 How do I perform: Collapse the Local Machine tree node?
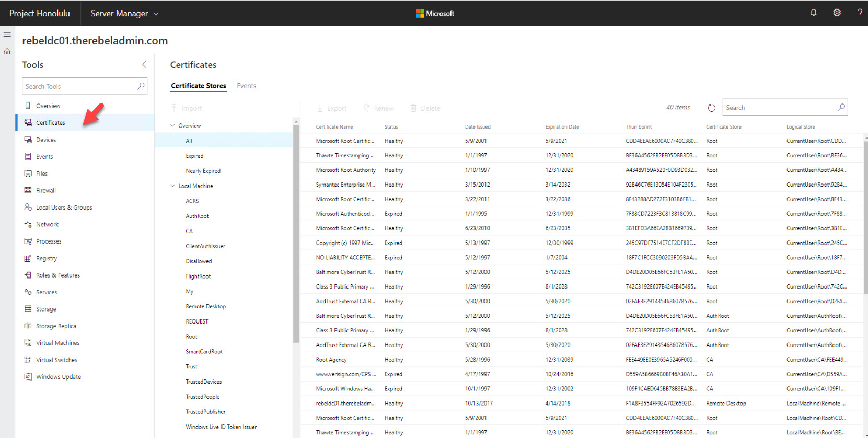pyautogui.click(x=172, y=186)
